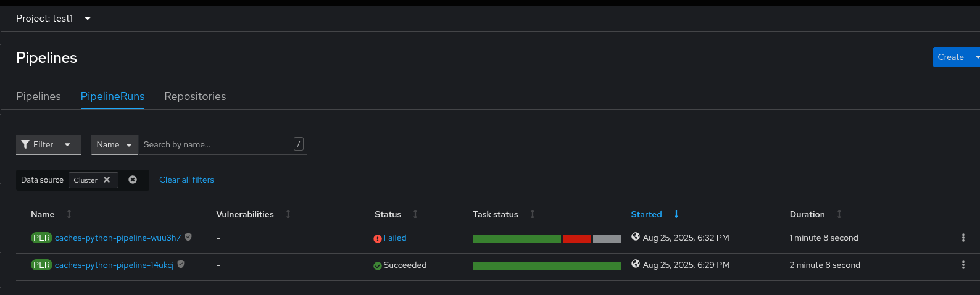Click the red segment of the task status bar
This screenshot has height=295, width=980.
click(x=576, y=239)
